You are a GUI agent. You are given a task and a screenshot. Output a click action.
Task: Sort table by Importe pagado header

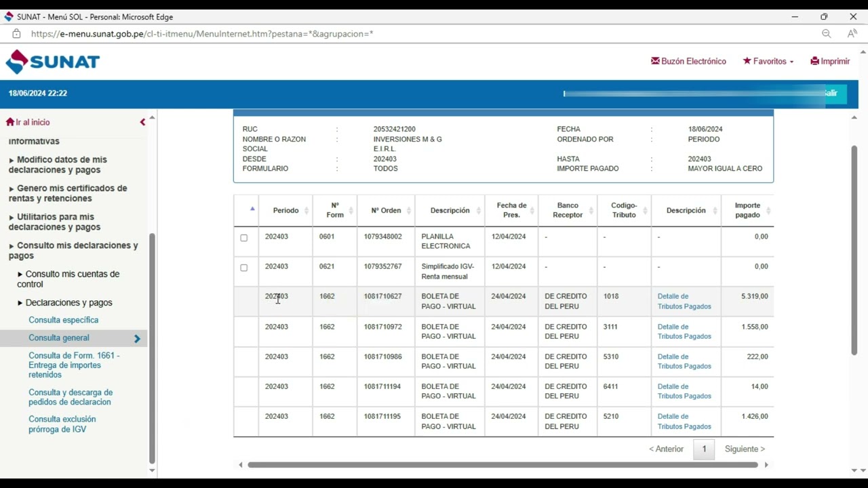click(747, 210)
